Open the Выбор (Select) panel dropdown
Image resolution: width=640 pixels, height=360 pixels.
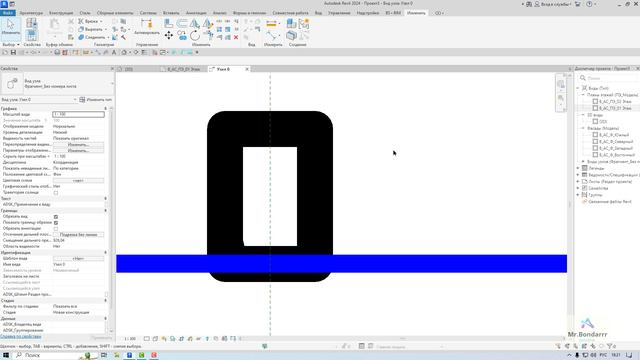coord(11,44)
